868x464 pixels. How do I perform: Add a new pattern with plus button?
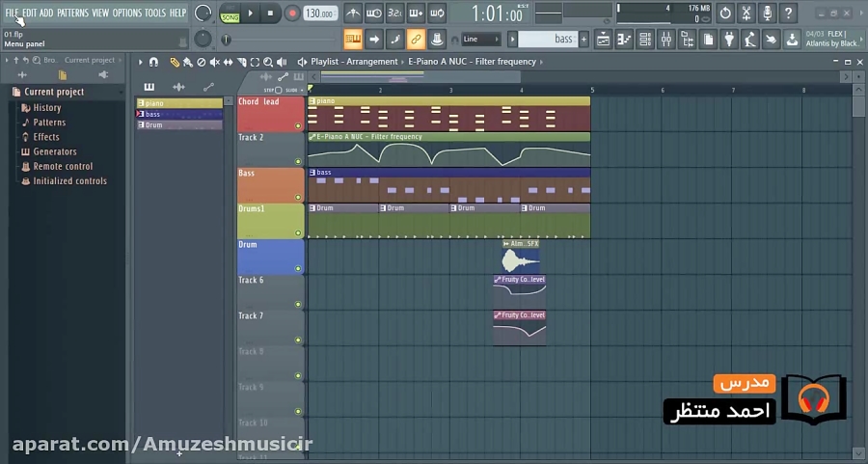point(583,40)
